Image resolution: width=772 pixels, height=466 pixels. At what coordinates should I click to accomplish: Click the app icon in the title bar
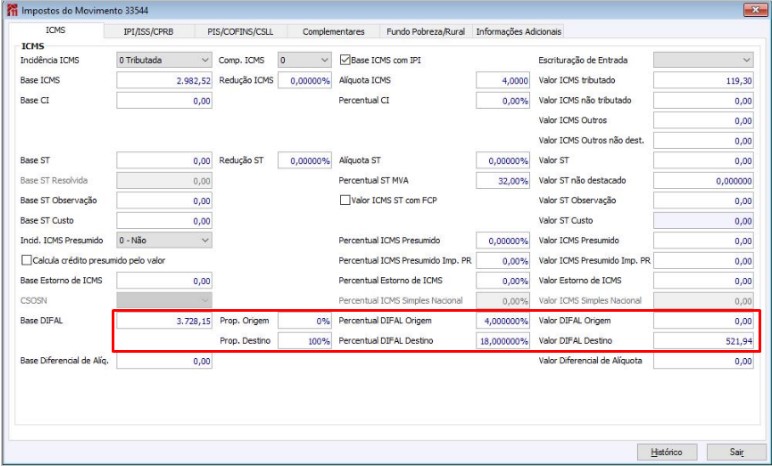(x=12, y=10)
